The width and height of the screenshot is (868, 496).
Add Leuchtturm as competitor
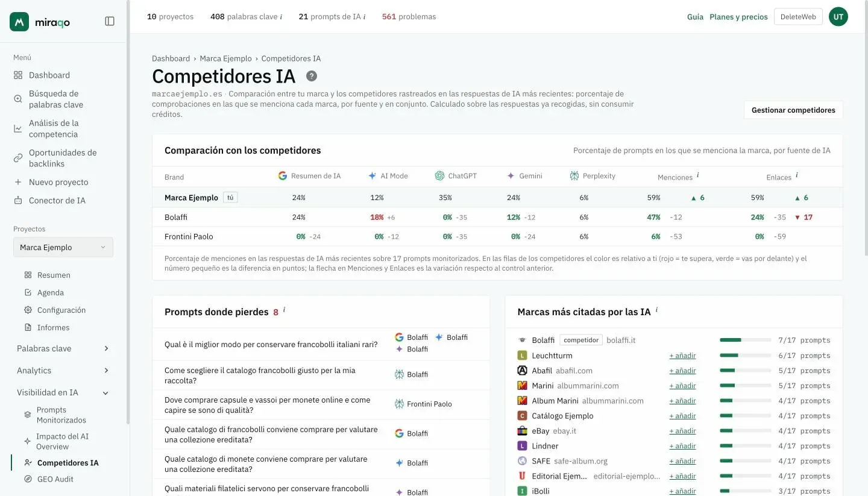pos(682,356)
